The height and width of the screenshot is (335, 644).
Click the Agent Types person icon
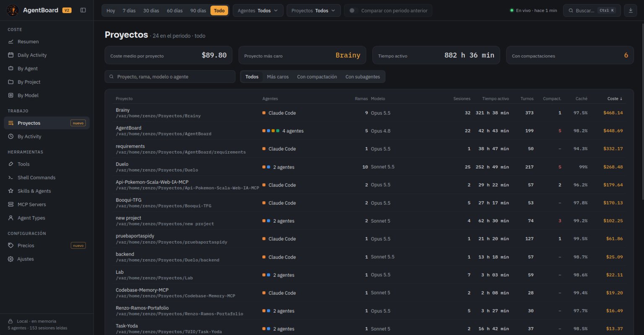click(11, 218)
